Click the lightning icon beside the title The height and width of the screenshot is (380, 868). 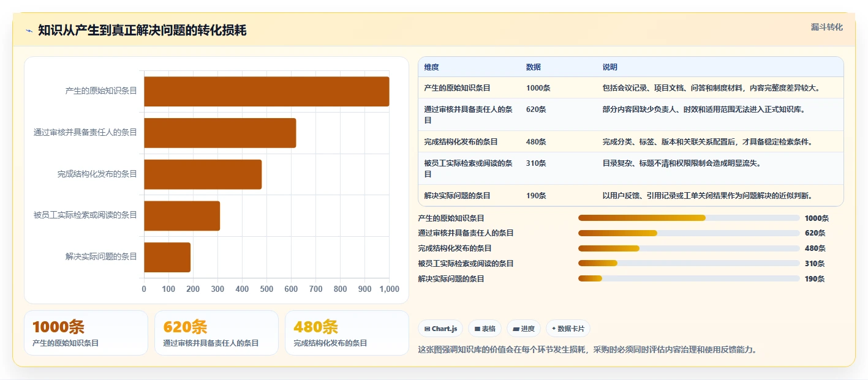click(29, 31)
